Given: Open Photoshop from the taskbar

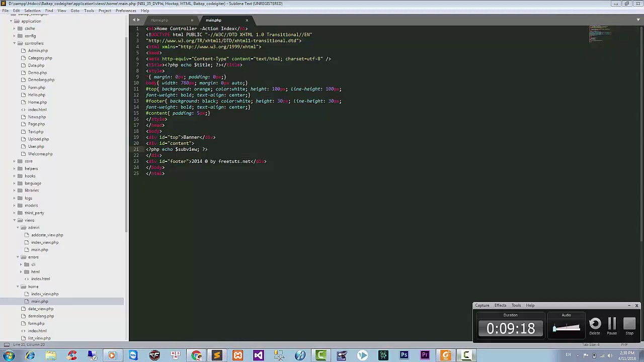Looking at the screenshot, I should 404,355.
